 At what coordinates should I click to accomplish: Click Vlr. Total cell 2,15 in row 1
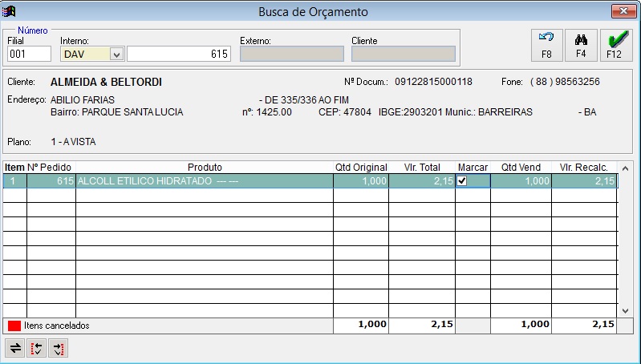pyautogui.click(x=422, y=181)
